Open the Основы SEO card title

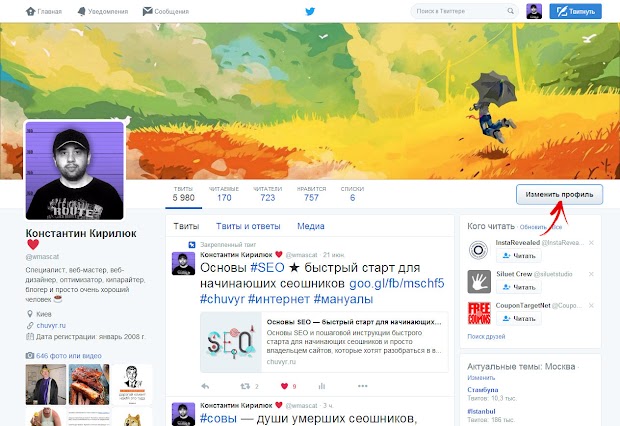coord(354,322)
